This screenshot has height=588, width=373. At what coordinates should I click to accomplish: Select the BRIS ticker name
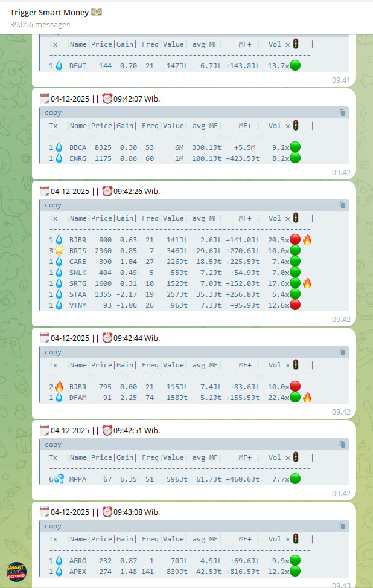tap(77, 251)
